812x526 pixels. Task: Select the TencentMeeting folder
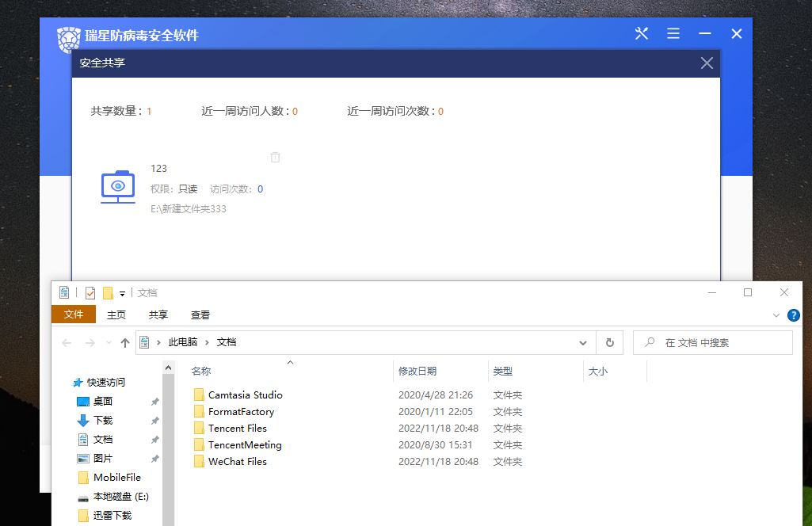pyautogui.click(x=245, y=444)
